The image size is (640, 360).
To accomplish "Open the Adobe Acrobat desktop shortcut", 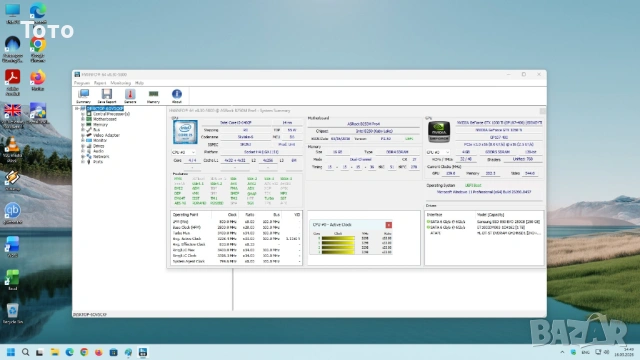I will click(x=12, y=83).
